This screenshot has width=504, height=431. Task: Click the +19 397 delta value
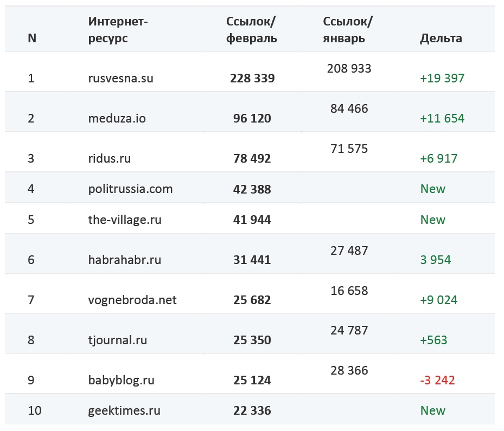(x=442, y=78)
